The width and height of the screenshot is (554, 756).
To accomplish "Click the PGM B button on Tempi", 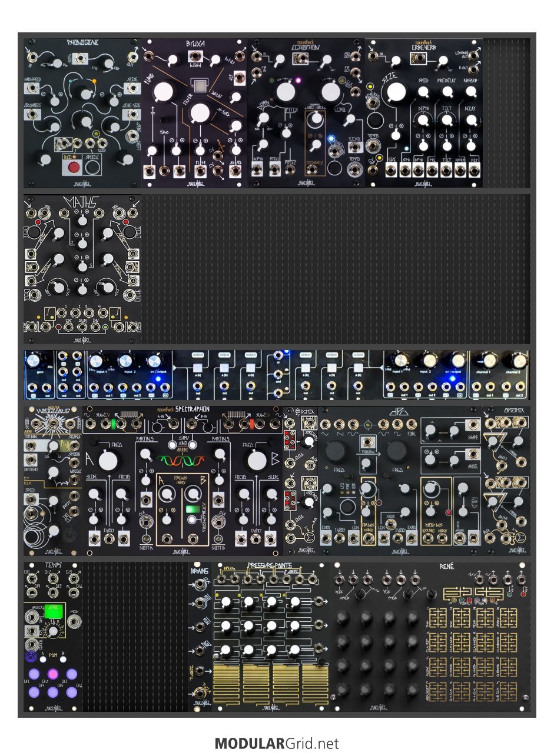I will click(x=62, y=660).
